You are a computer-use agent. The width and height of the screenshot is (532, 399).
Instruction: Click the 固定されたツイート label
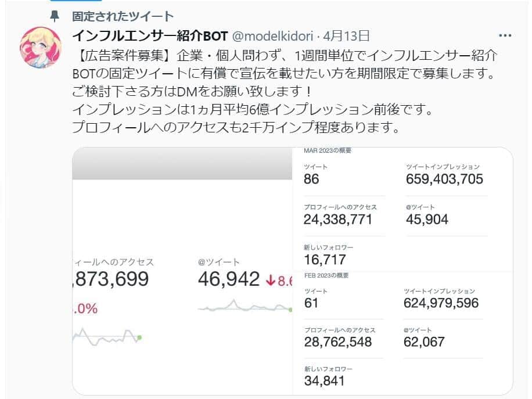click(123, 16)
